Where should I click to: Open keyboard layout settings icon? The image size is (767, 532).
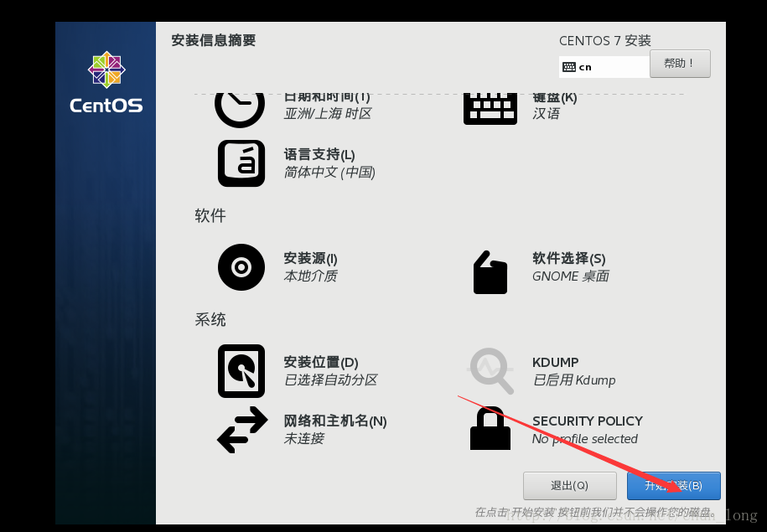coord(490,109)
